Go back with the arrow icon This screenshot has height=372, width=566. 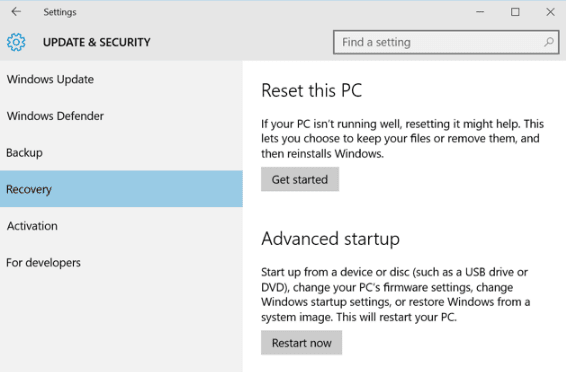16,12
